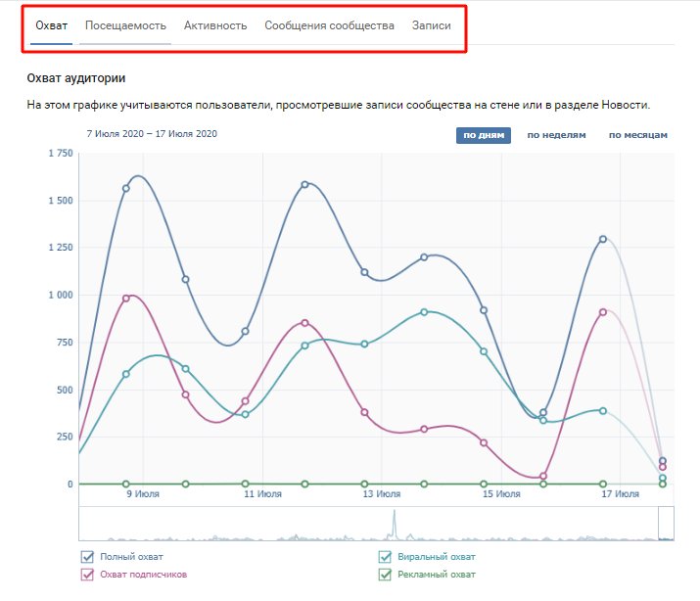Click the Полный охват point at 12 Июля
This screenshot has width=700, height=601.
click(x=304, y=184)
